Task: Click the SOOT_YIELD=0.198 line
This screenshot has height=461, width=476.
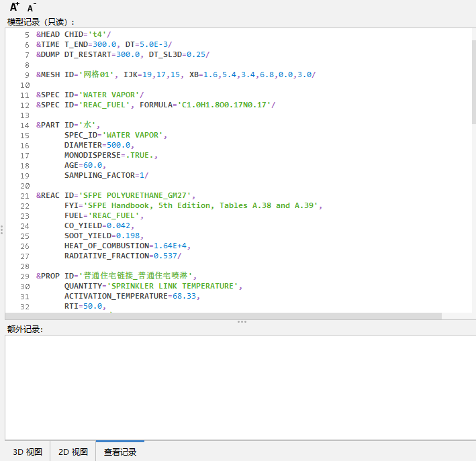Action: 103,236
